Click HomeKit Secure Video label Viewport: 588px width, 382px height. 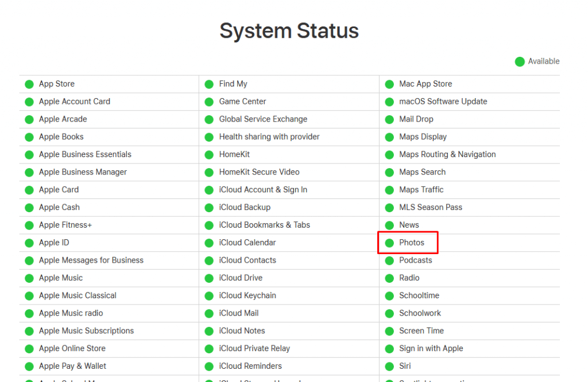coord(259,172)
